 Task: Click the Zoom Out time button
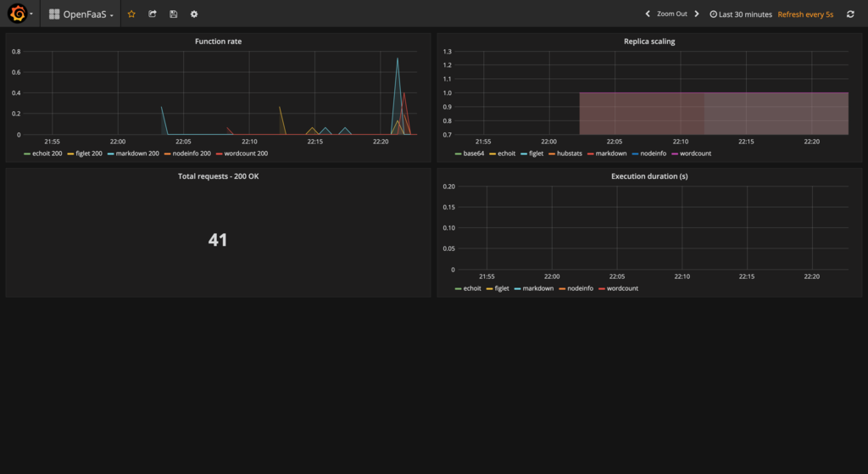point(672,14)
